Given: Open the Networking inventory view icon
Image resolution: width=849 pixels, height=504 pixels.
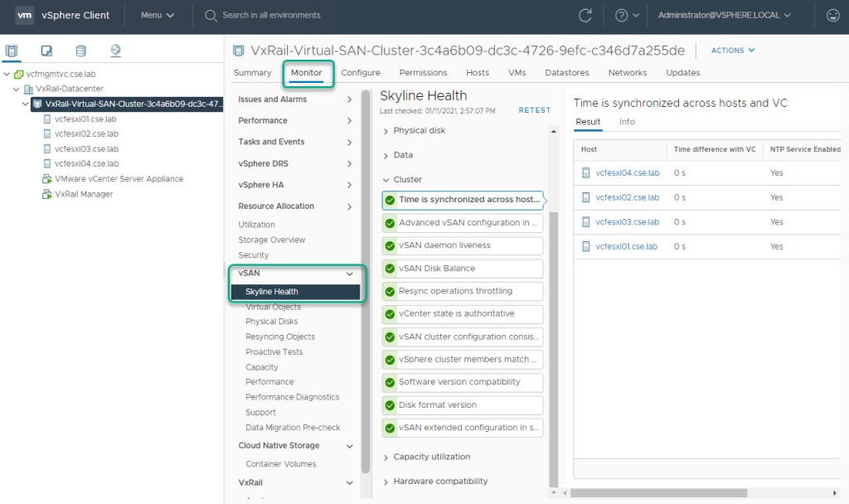Looking at the screenshot, I should [x=115, y=51].
